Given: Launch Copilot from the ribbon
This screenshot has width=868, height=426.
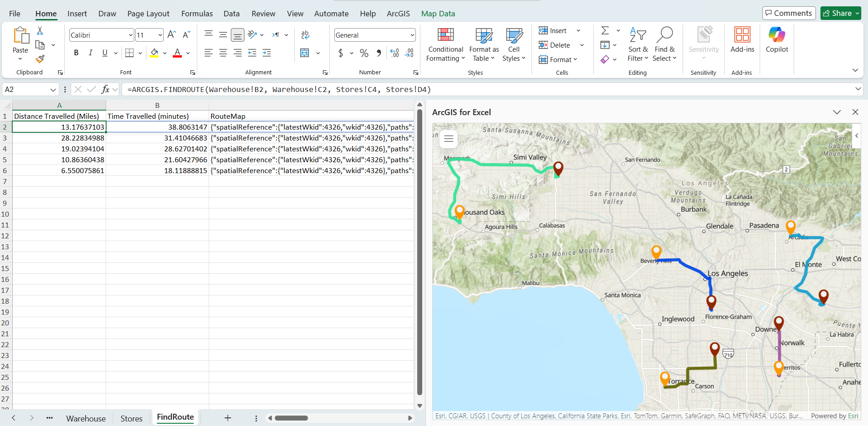Looking at the screenshot, I should [x=777, y=40].
